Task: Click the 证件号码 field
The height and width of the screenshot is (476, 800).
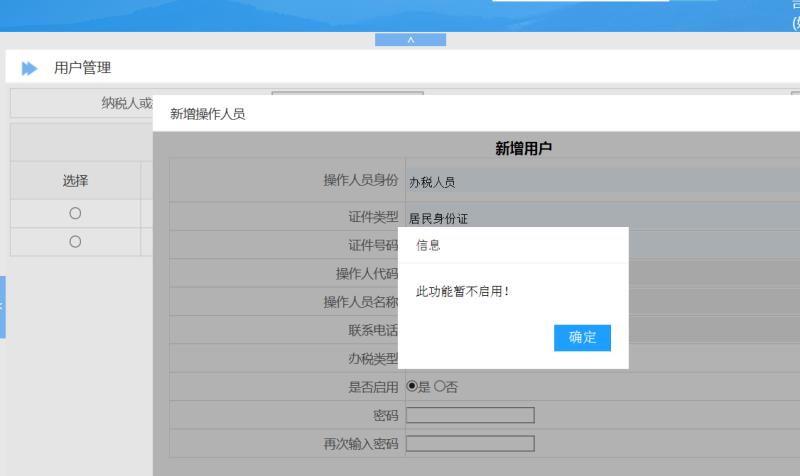Action: click(x=700, y=245)
